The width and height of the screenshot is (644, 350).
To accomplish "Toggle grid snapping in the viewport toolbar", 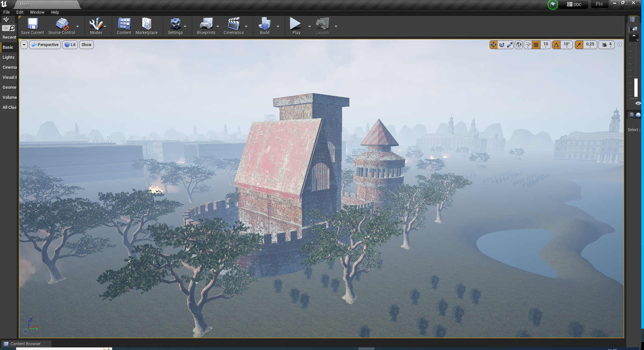I will click(536, 45).
